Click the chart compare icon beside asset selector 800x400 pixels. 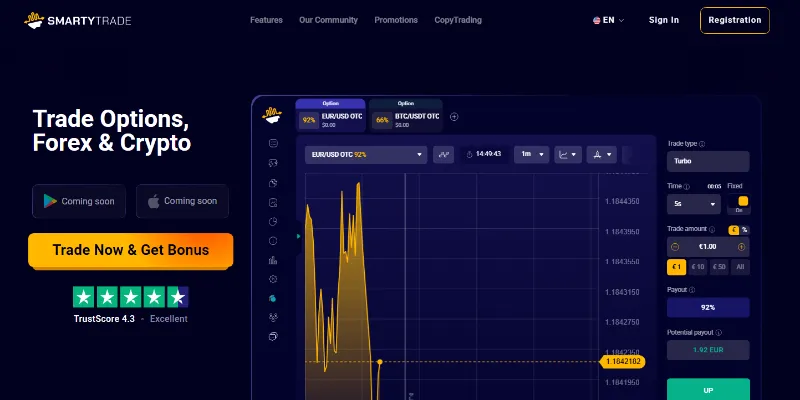444,155
